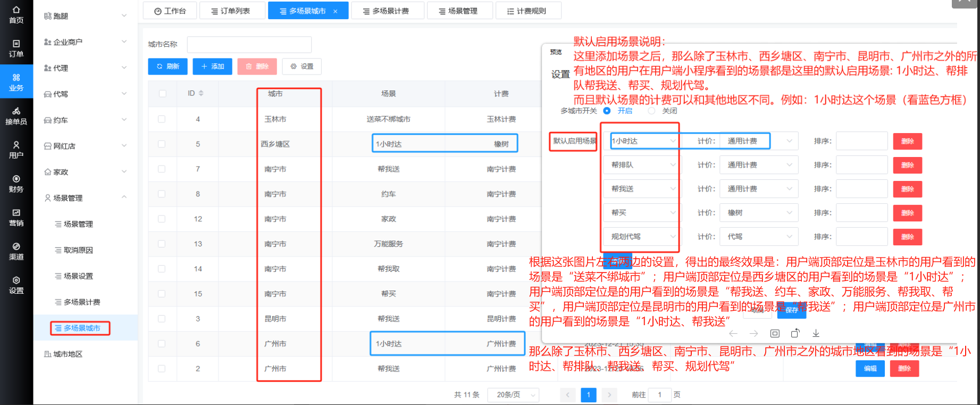Select 业务 in the dark sidebar
Image resolution: width=980 pixels, height=405 pixels.
(x=16, y=82)
